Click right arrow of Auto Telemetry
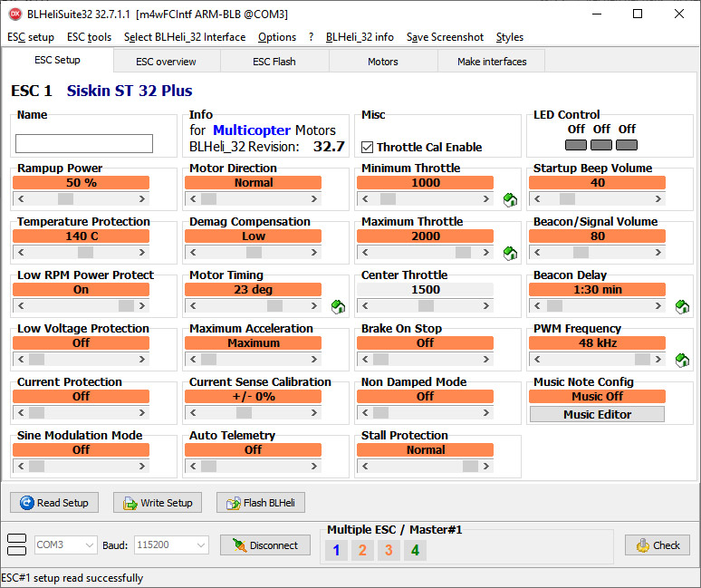The width and height of the screenshot is (701, 588). coord(314,467)
